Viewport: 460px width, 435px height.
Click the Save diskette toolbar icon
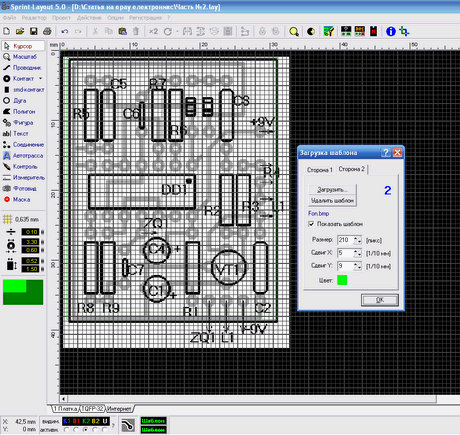point(34,31)
